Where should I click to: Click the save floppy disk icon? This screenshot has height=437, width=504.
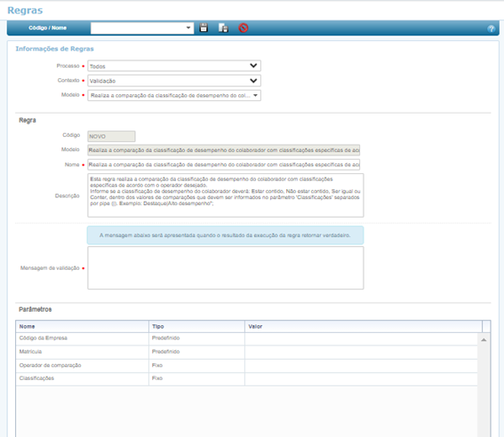click(x=204, y=28)
